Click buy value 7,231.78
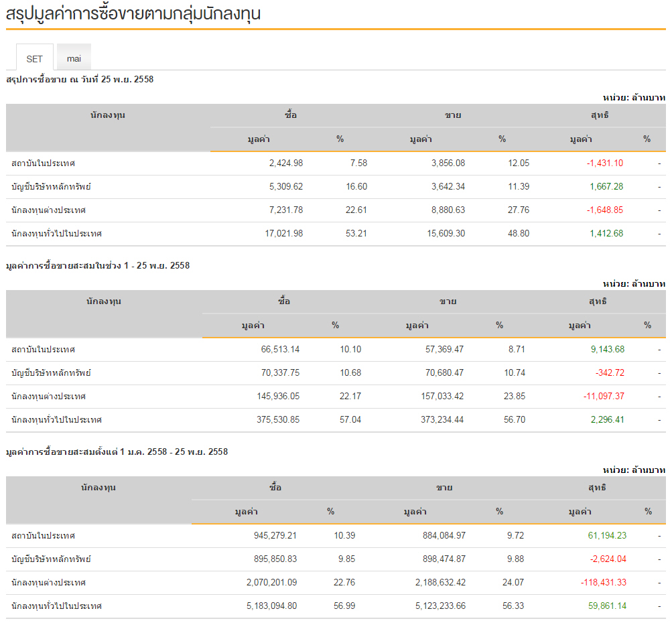 tap(286, 210)
